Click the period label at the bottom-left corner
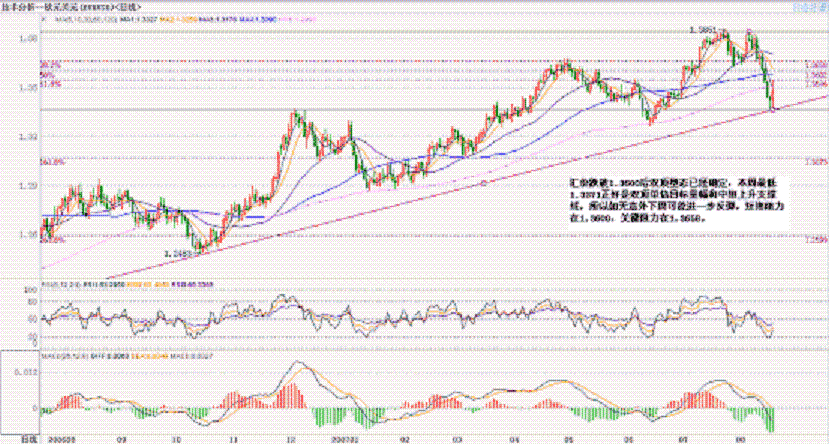This screenshot has width=829, height=444. [28, 439]
